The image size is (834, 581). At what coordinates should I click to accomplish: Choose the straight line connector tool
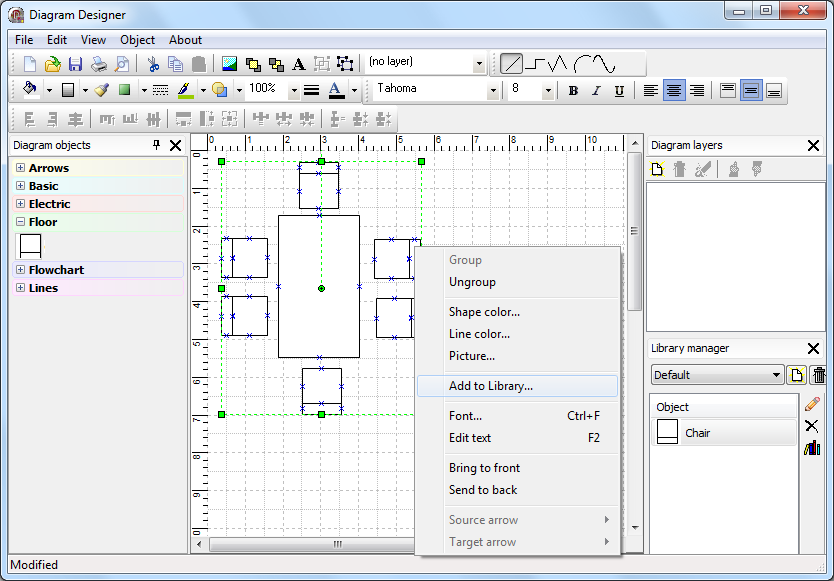click(x=511, y=64)
